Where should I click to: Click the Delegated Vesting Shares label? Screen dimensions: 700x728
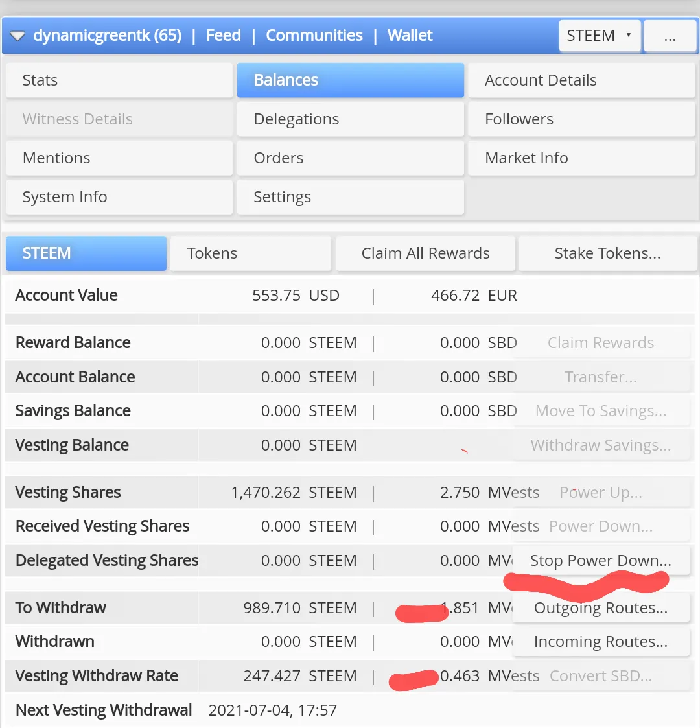tap(107, 560)
